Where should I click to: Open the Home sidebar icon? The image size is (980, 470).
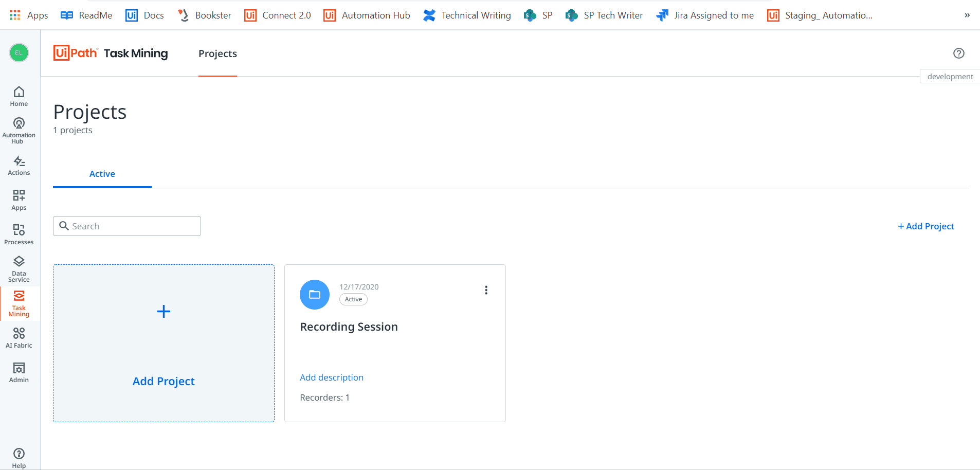pos(19,96)
